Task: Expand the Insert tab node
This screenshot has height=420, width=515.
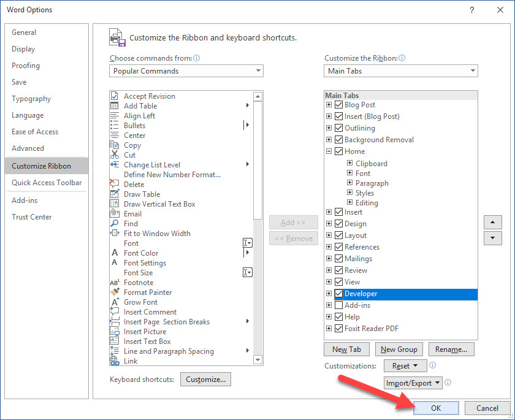Action: tap(329, 212)
